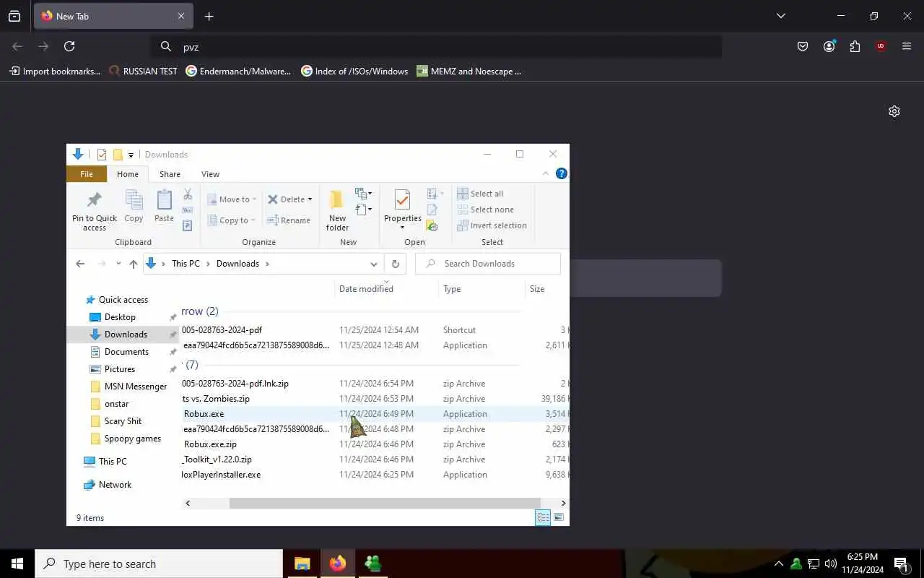Select Robux.exe file row
This screenshot has height=578, width=924.
click(x=374, y=414)
